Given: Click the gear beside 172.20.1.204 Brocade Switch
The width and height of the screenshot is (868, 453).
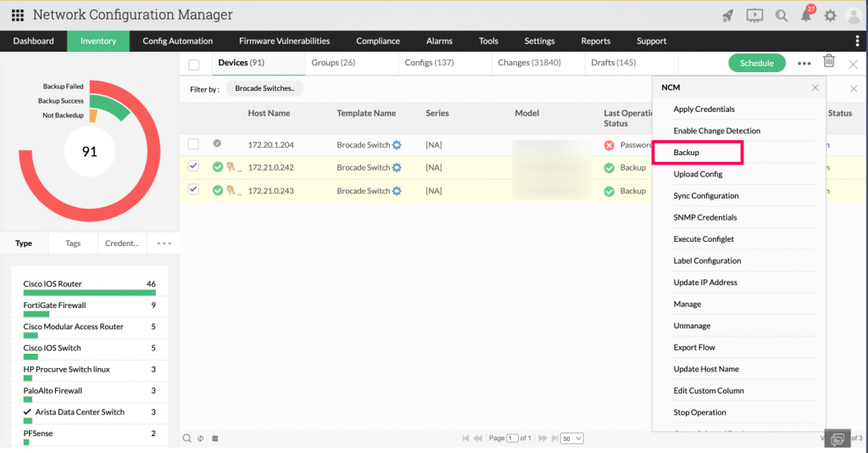Looking at the screenshot, I should click(397, 145).
